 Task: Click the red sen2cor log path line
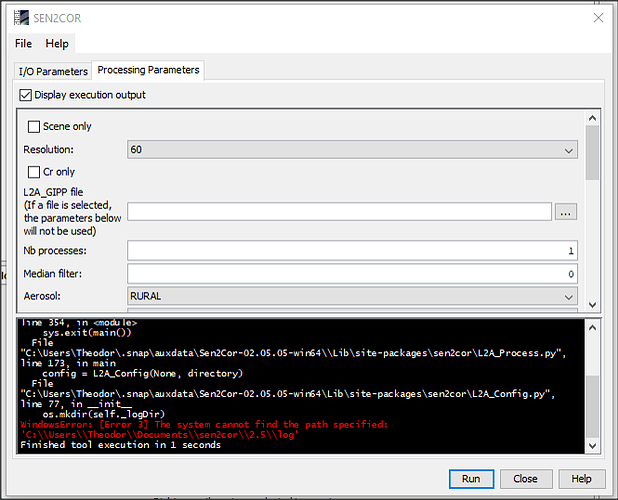click(160, 435)
